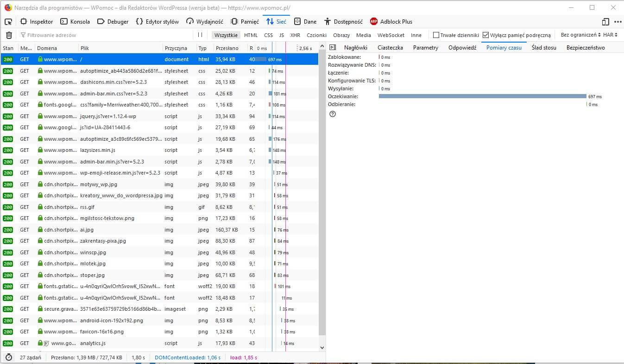Open the Wydajność tab
Viewport: 624px width, 364px height.
(205, 22)
